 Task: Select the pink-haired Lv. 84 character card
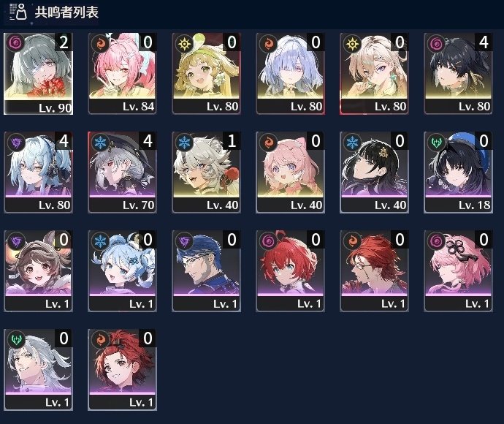(x=122, y=74)
